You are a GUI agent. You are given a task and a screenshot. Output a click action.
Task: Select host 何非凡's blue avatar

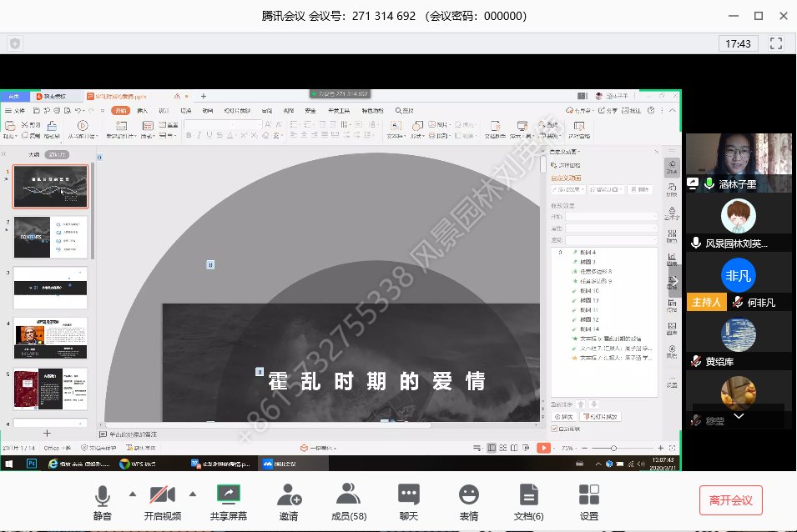tap(738, 276)
